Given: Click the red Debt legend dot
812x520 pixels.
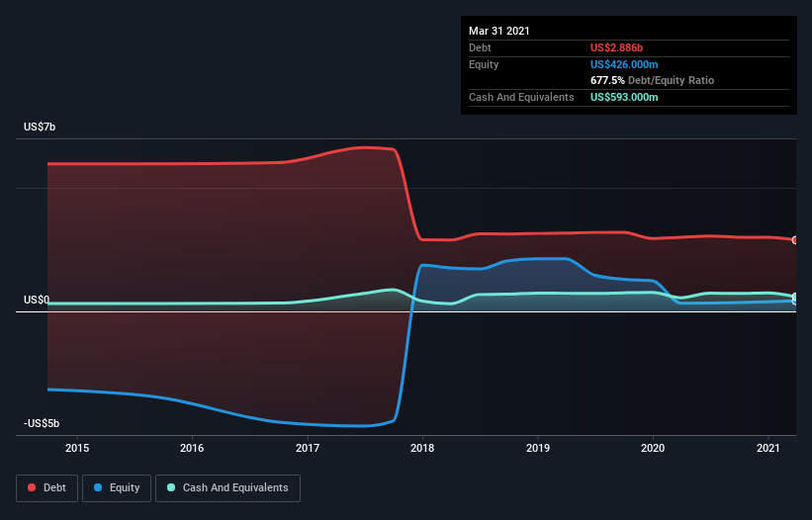Looking at the screenshot, I should 32,487.
